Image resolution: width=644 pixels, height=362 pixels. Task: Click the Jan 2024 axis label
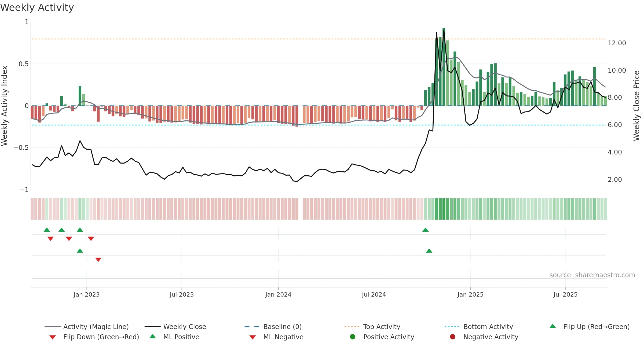pyautogui.click(x=278, y=294)
